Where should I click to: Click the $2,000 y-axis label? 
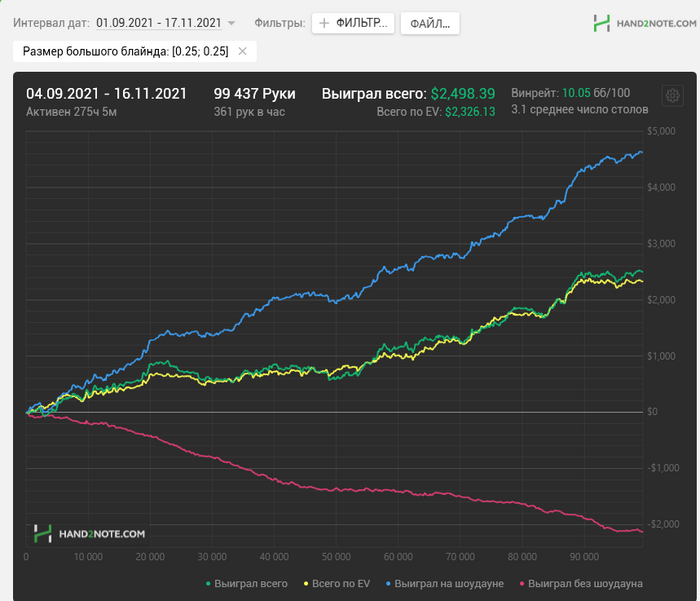[661, 300]
